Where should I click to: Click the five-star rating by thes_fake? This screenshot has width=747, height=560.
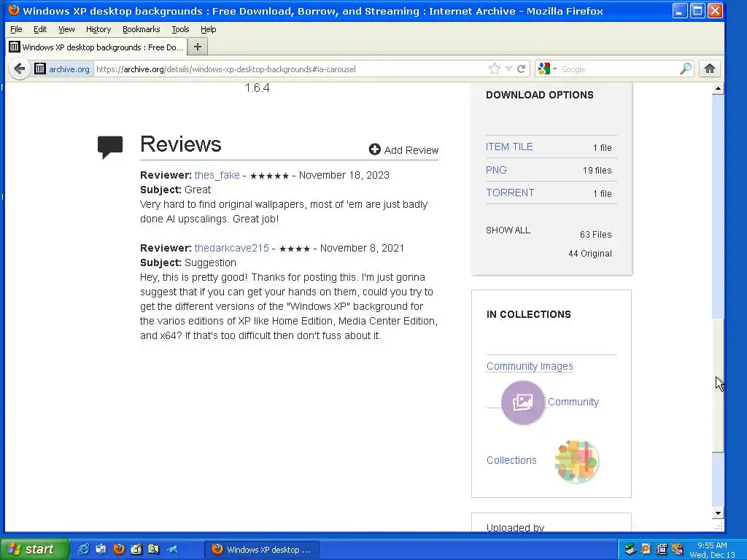(269, 176)
